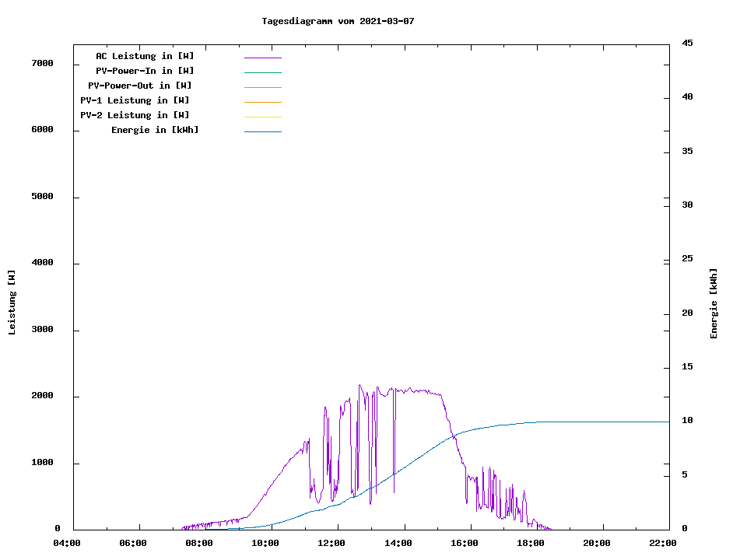Click the PV-2 Leistung legend label
Screen dimensions: 747x560
pyautogui.click(x=135, y=115)
